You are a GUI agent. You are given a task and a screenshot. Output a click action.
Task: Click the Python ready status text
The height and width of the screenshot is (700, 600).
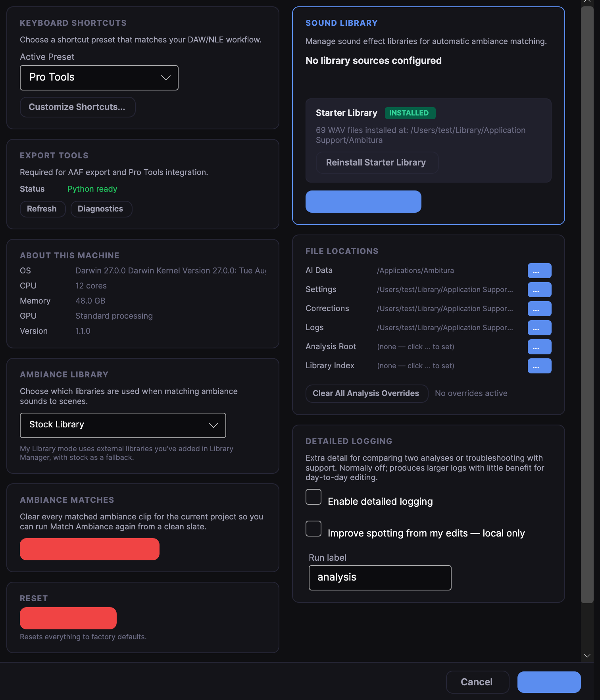[x=92, y=189]
